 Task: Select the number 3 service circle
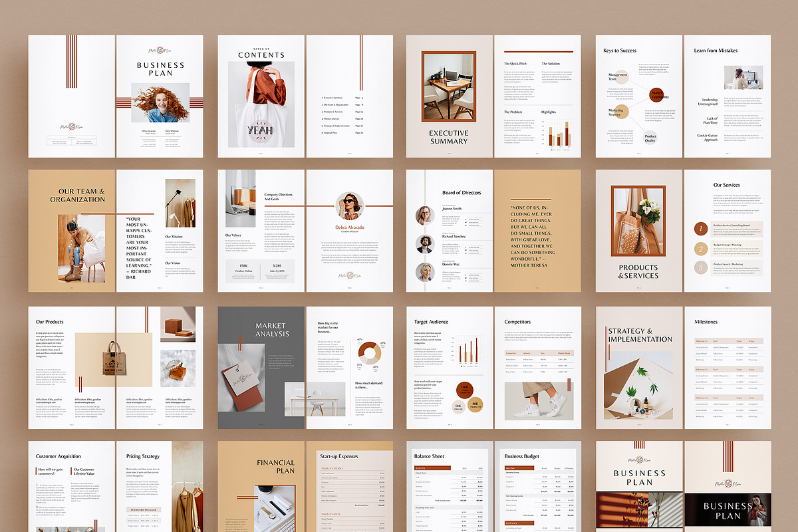tap(700, 267)
